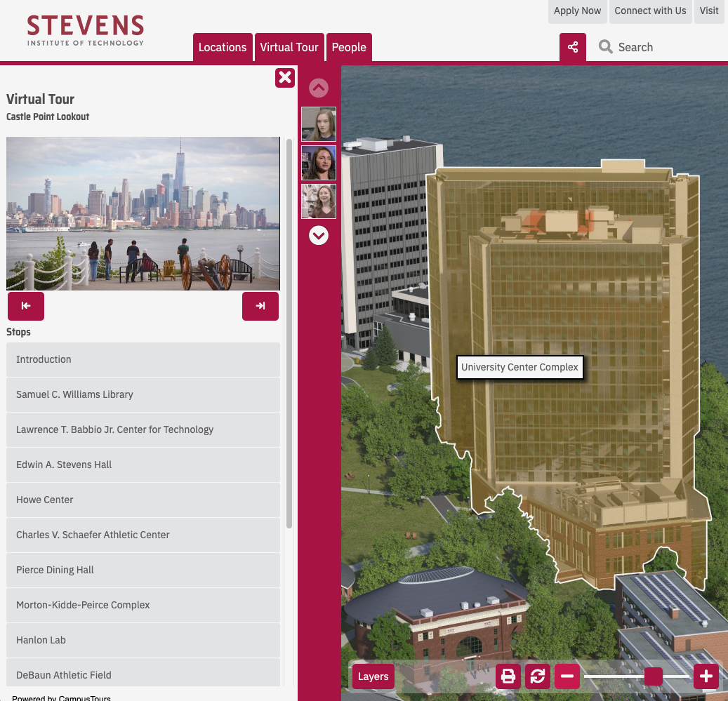
Task: Open the Layers panel
Action: (373, 676)
